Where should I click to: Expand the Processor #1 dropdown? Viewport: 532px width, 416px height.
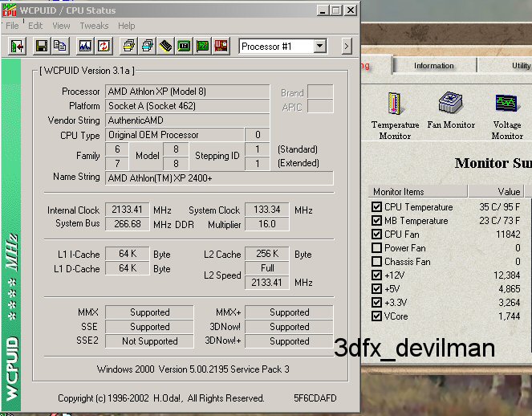(319, 46)
